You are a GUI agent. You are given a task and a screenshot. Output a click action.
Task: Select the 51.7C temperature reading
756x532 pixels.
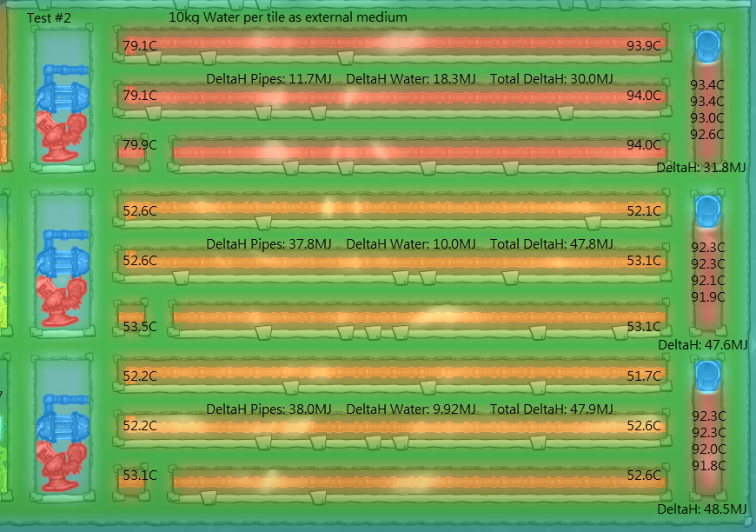(x=644, y=376)
